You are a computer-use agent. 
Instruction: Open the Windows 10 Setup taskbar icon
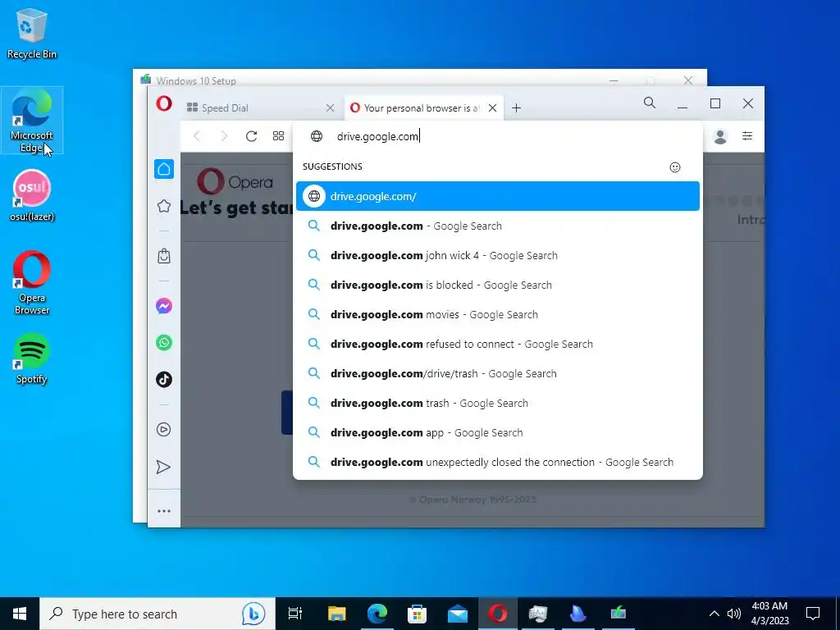[x=618, y=614]
